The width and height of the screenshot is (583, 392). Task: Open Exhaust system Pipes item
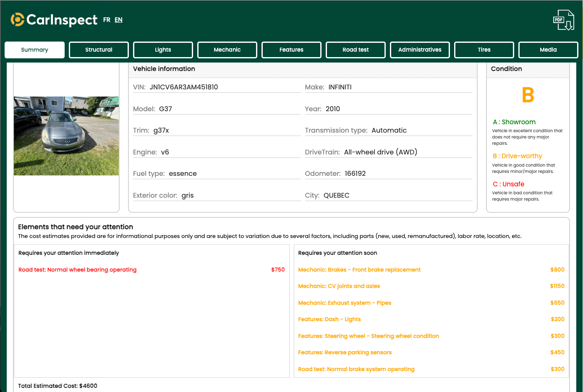coord(431,303)
